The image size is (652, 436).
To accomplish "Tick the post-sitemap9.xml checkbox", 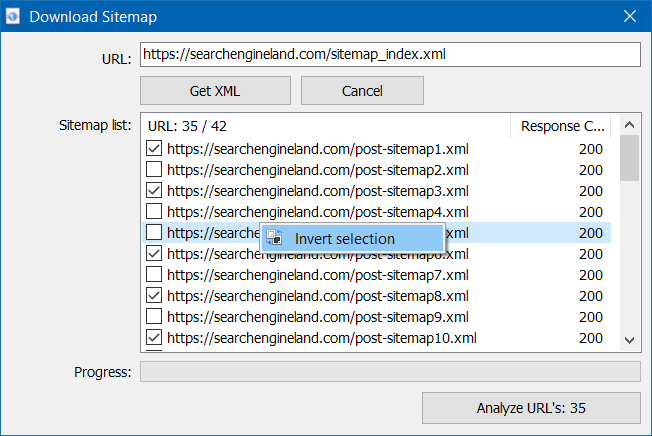I will 154,316.
